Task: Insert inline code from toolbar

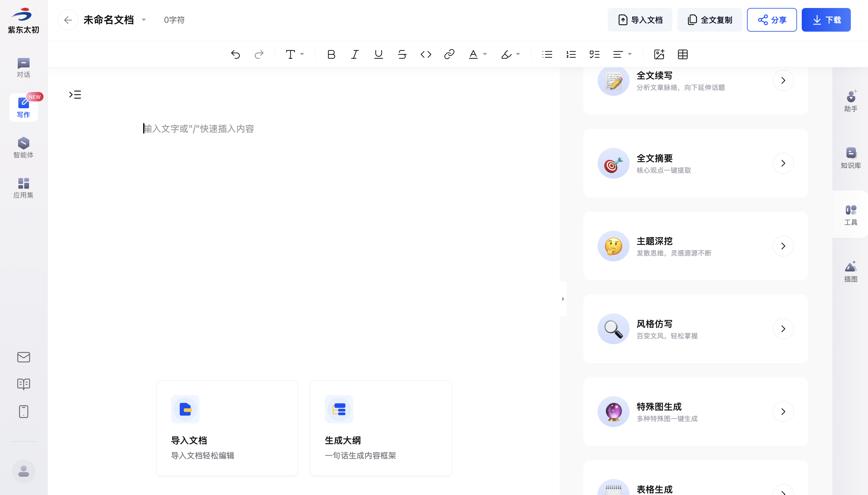Action: 426,54
